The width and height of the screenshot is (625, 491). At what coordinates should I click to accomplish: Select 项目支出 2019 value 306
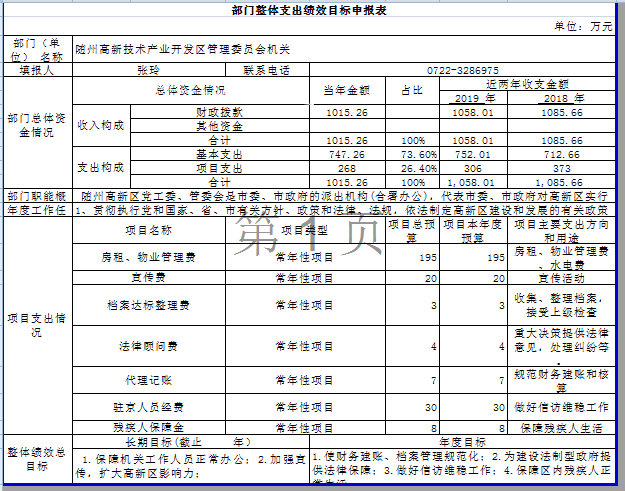(x=474, y=167)
